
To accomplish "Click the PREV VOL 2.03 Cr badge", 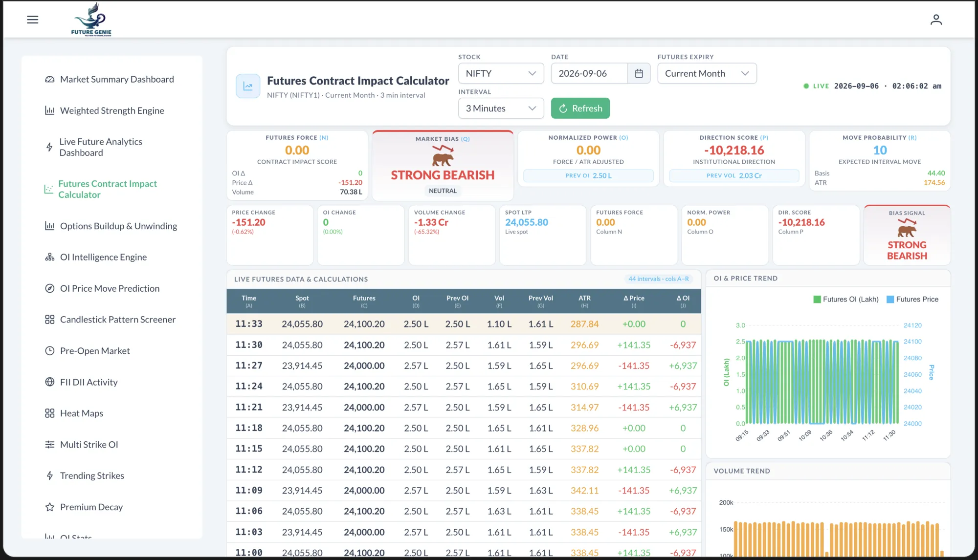I will coord(734,175).
